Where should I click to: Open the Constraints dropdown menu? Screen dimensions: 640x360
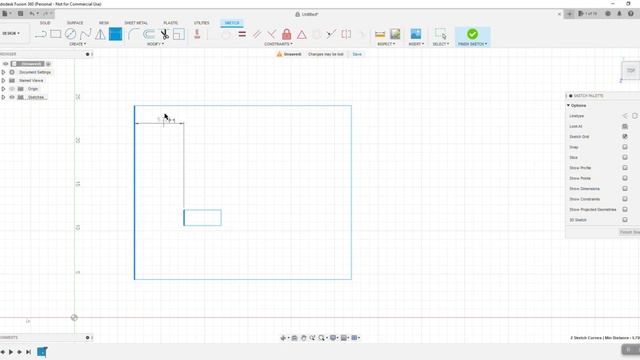point(278,44)
